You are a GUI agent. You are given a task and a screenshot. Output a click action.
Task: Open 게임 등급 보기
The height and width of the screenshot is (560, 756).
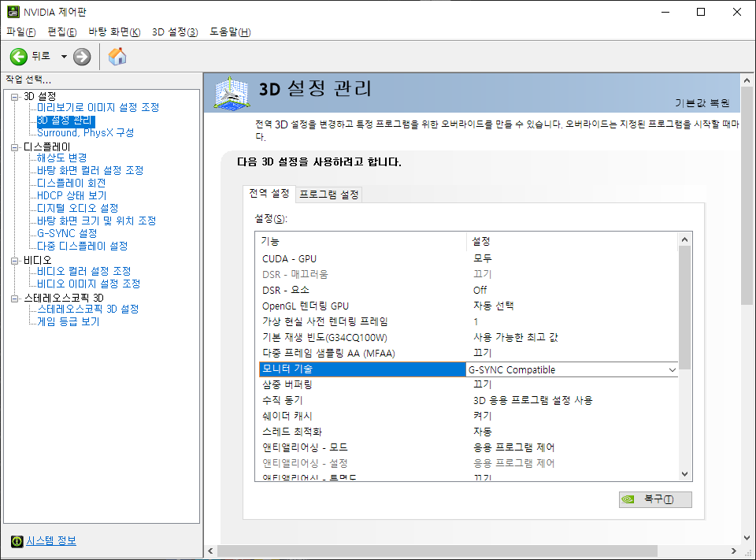(68, 321)
